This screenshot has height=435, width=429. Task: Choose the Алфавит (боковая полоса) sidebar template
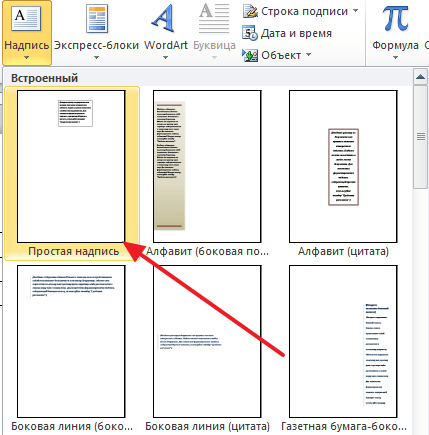coord(207,166)
